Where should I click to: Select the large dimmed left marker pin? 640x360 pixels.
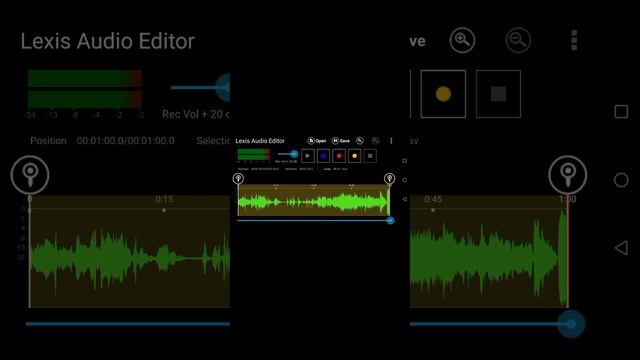pyautogui.click(x=30, y=175)
